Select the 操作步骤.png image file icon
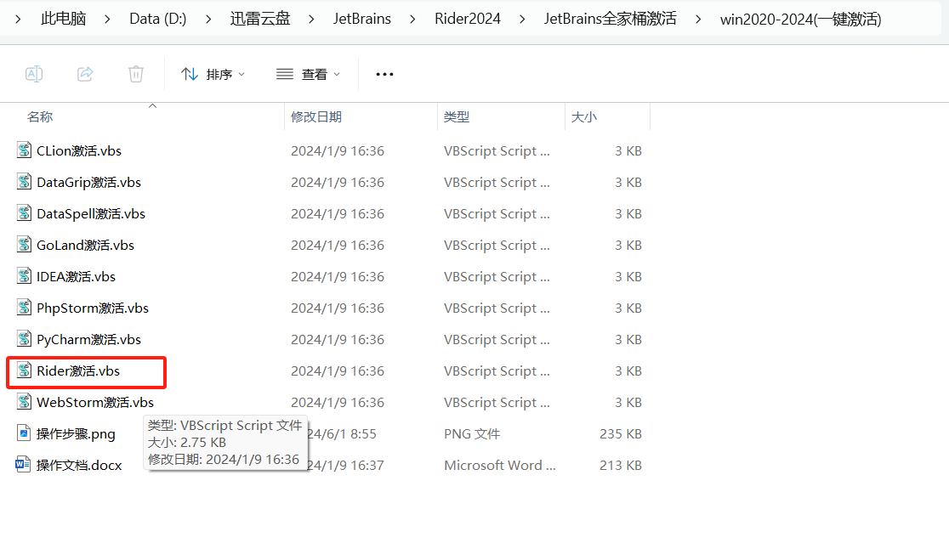Viewport: 949px width, 560px height. coord(24,433)
